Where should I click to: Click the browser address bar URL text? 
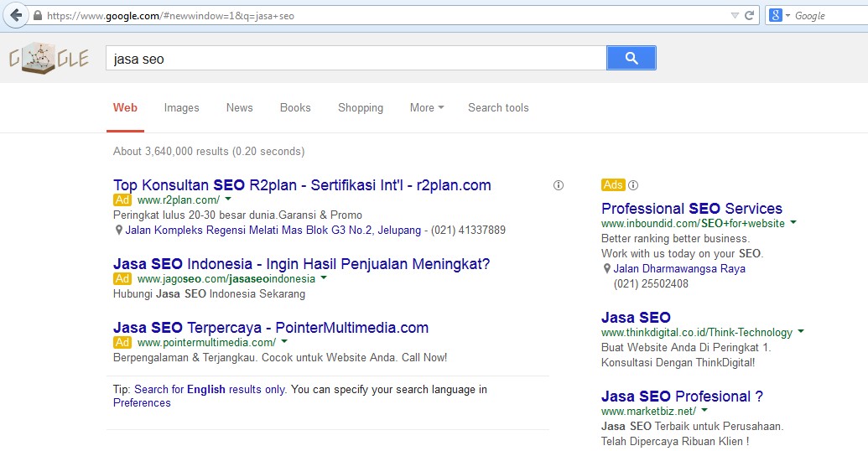(170, 16)
